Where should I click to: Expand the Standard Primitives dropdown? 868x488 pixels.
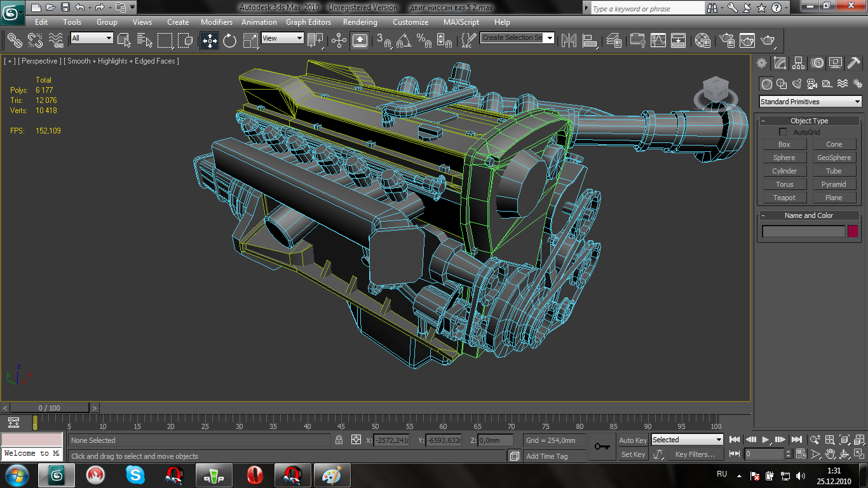click(x=810, y=102)
